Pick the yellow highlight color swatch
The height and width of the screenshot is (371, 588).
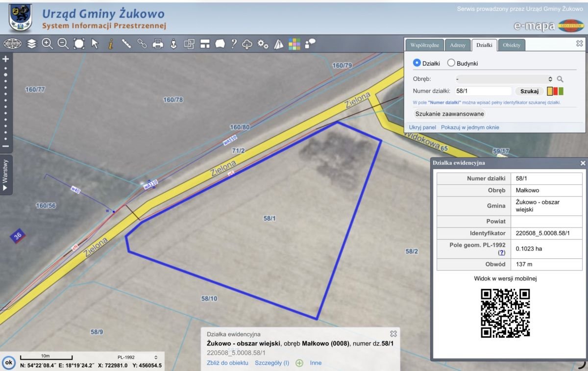[x=550, y=91]
